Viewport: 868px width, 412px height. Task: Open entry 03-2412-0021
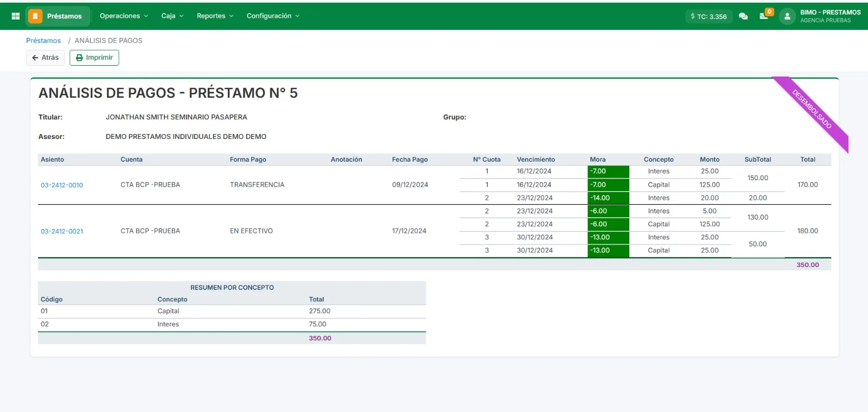[62, 231]
